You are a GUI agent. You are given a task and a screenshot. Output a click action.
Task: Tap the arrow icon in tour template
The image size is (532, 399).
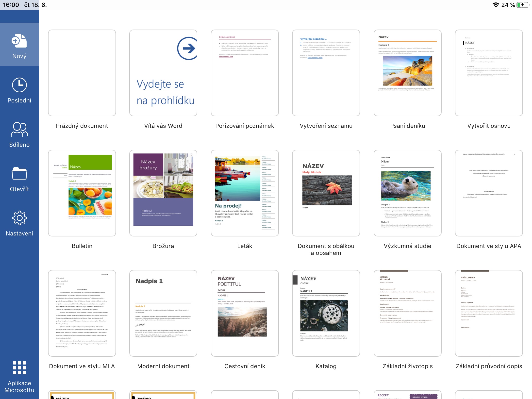(187, 48)
